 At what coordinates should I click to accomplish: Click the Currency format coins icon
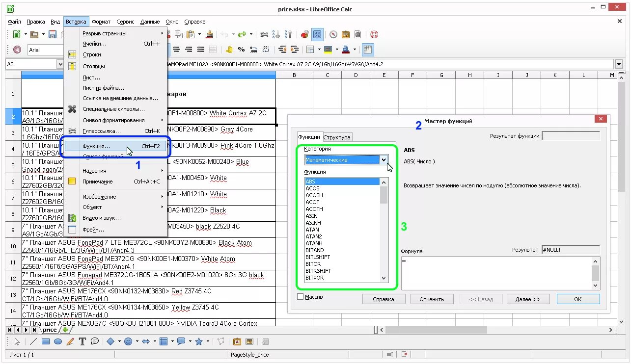(229, 50)
